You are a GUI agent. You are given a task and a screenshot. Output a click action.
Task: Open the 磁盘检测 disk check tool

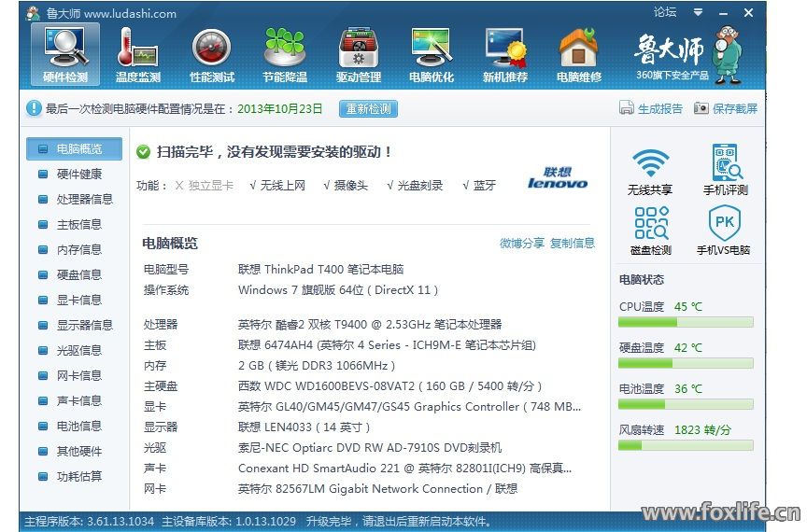pyautogui.click(x=649, y=230)
